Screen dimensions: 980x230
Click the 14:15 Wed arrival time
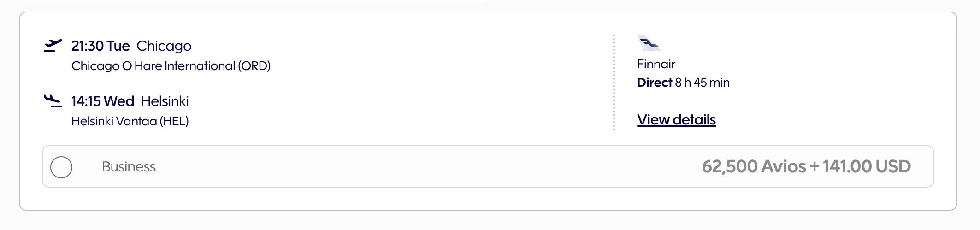point(102,101)
